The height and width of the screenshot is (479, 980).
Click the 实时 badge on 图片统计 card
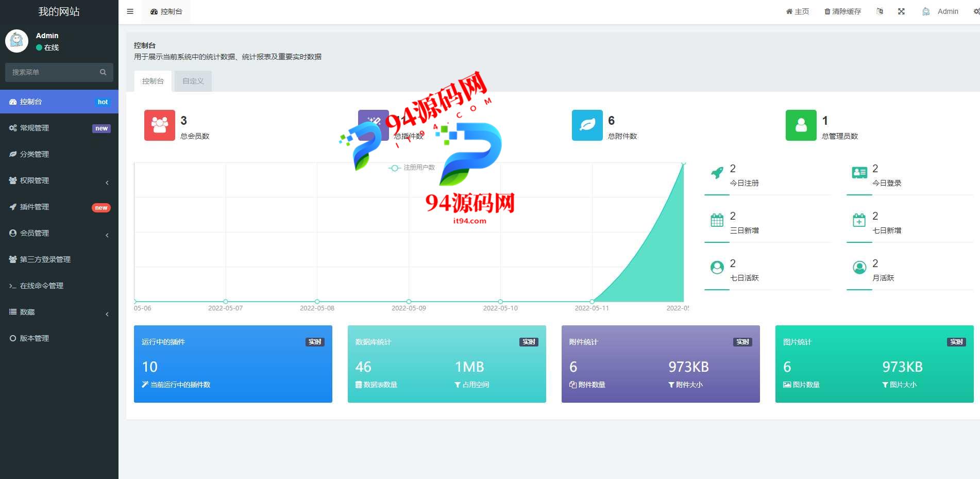(956, 342)
